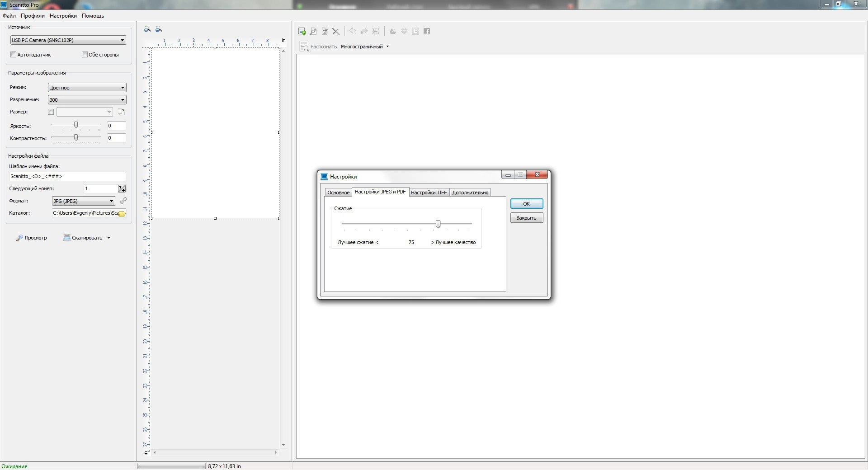Click the Scanitto Pro title bar app icon

(4, 5)
